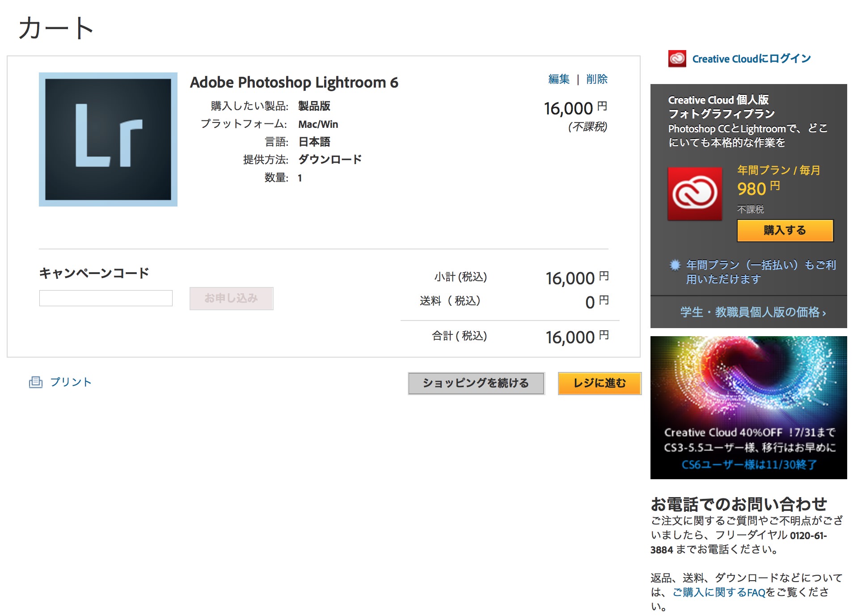853x616 pixels.
Task: Open the プリント link
Action: tap(71, 382)
